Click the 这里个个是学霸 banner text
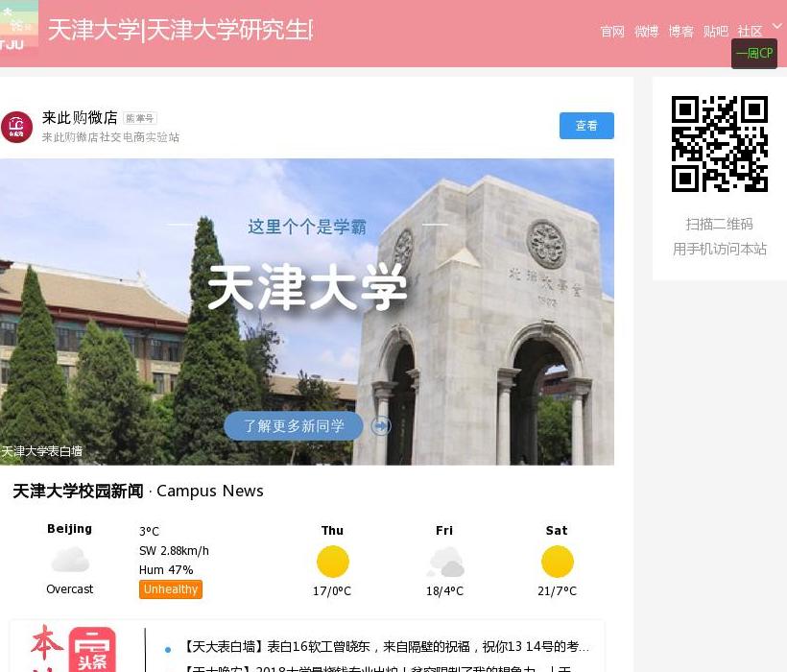787x672 pixels. [307, 227]
